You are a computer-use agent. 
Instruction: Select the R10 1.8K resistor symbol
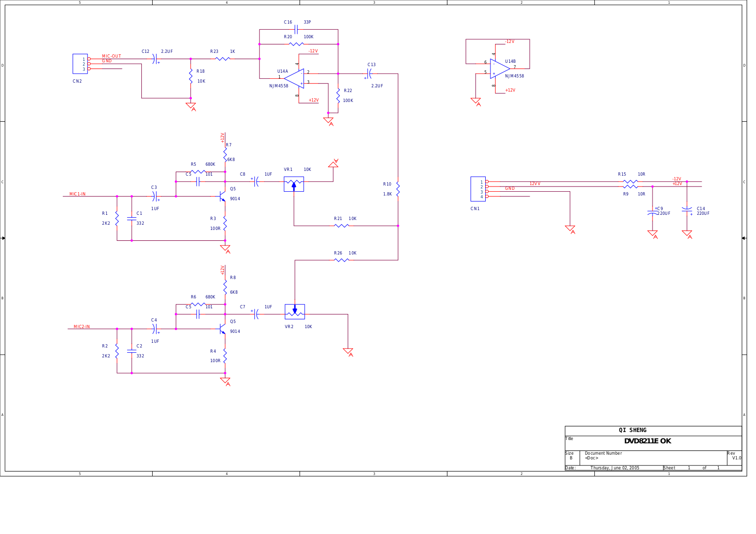pyautogui.click(x=398, y=189)
